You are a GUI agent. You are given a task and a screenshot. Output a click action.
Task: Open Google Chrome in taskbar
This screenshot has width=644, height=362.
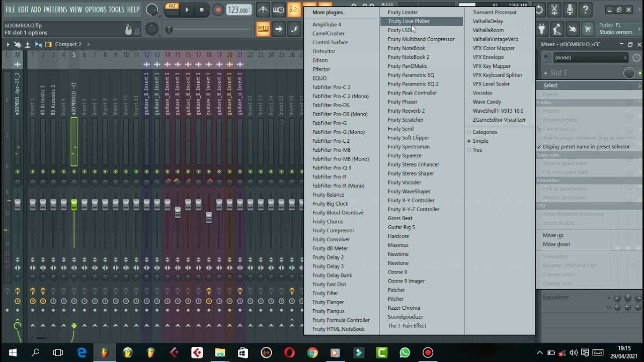[312, 352]
